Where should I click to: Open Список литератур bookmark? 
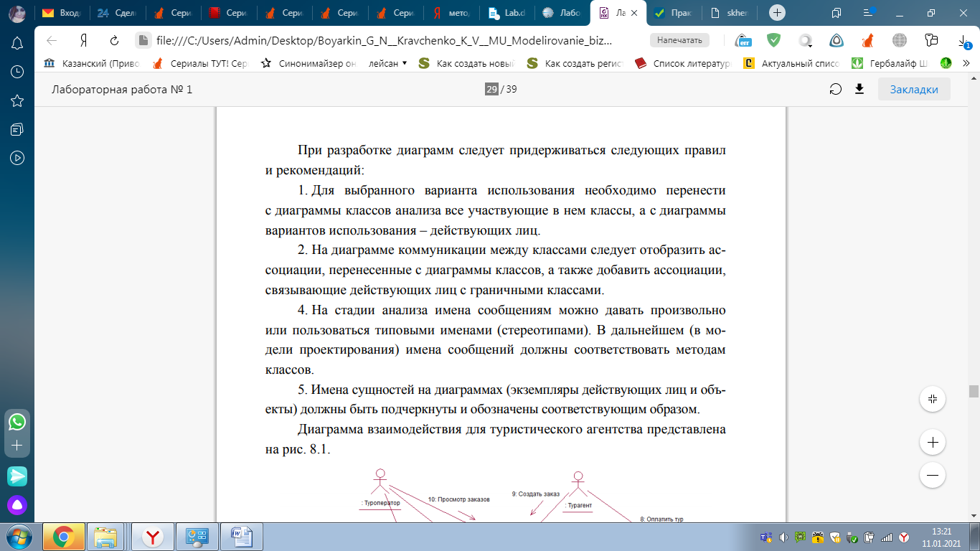pos(684,63)
